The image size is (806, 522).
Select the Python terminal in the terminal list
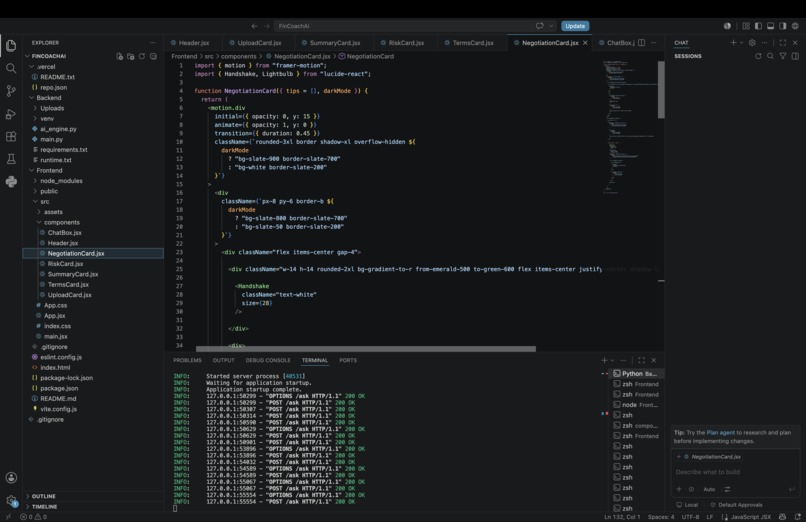tap(634, 374)
